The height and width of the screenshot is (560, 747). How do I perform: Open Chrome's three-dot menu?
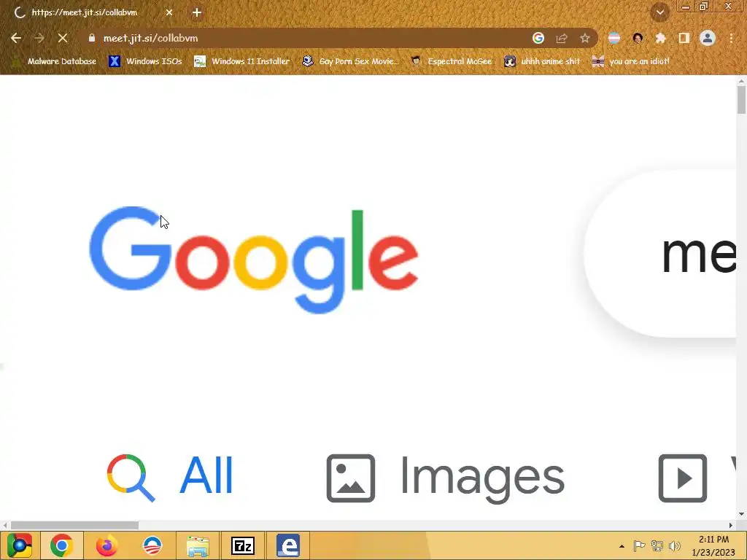pyautogui.click(x=731, y=38)
